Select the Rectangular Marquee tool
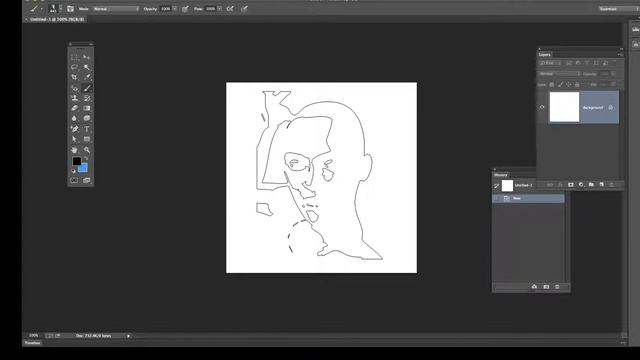This screenshot has height=360, width=640. (x=74, y=57)
